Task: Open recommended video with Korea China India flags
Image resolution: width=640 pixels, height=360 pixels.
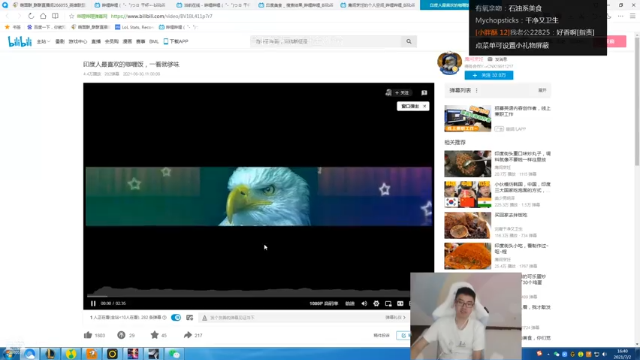Action: [x=468, y=194]
